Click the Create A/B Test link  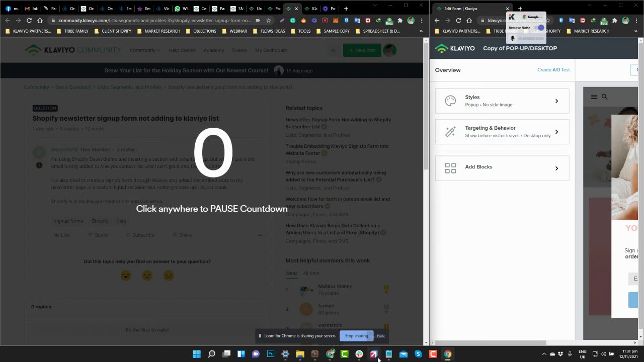pyautogui.click(x=553, y=70)
